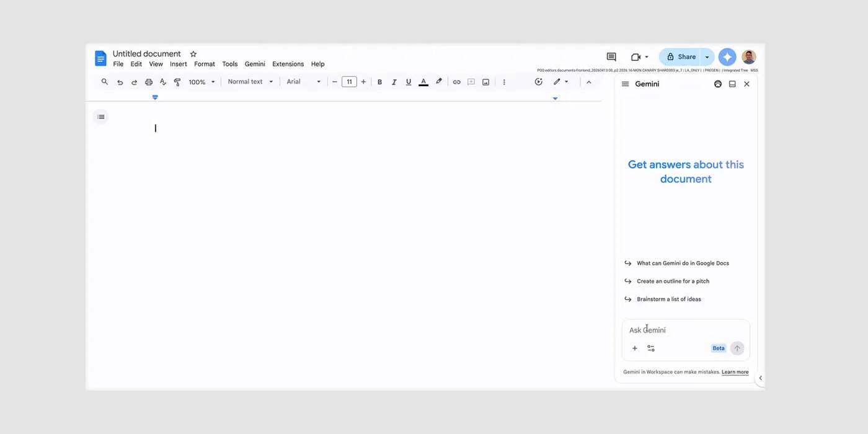This screenshot has width=868, height=434.
Task: Increase the font size
Action: point(363,82)
